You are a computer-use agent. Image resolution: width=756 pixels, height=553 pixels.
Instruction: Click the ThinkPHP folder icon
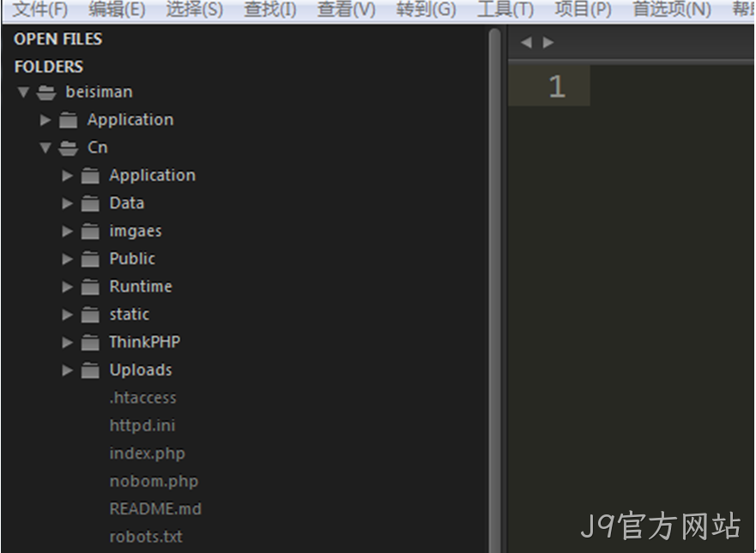click(x=90, y=342)
